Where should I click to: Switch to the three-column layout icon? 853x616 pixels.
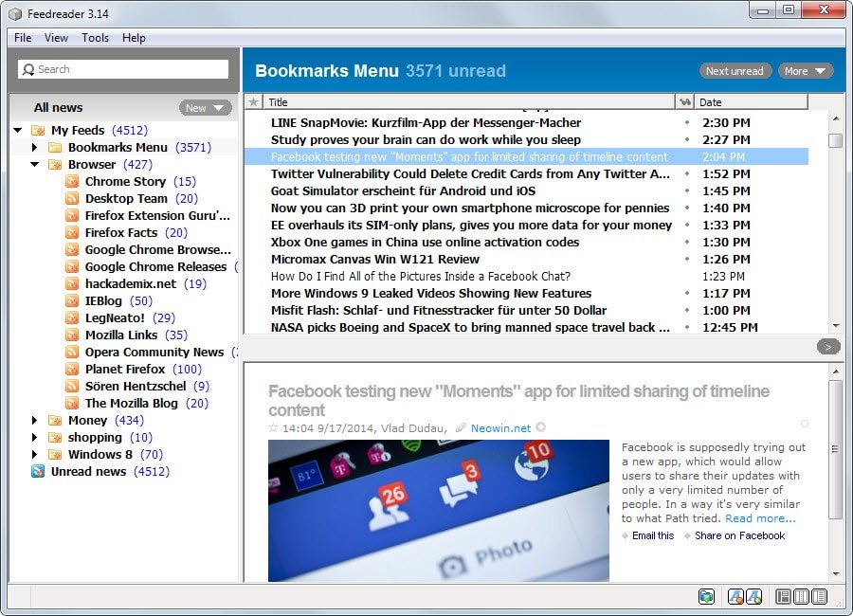pos(801,596)
